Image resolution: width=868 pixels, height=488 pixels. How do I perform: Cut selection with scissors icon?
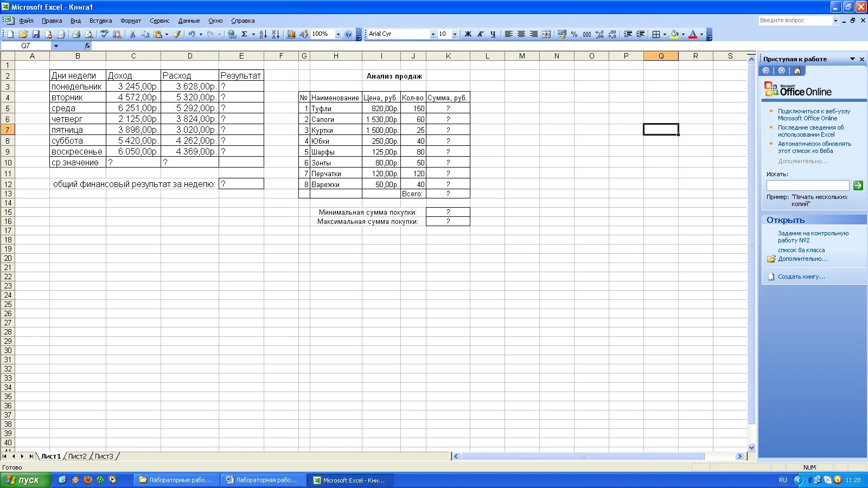coord(132,34)
